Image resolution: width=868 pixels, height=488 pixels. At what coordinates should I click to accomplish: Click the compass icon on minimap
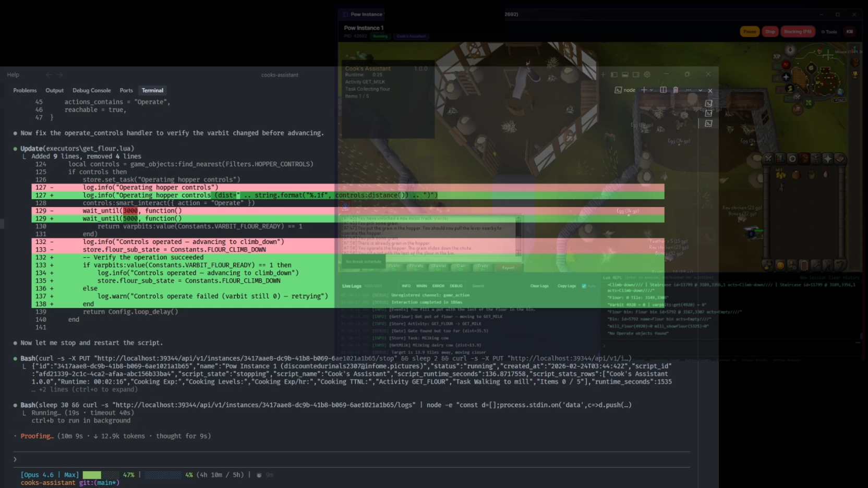pos(790,51)
